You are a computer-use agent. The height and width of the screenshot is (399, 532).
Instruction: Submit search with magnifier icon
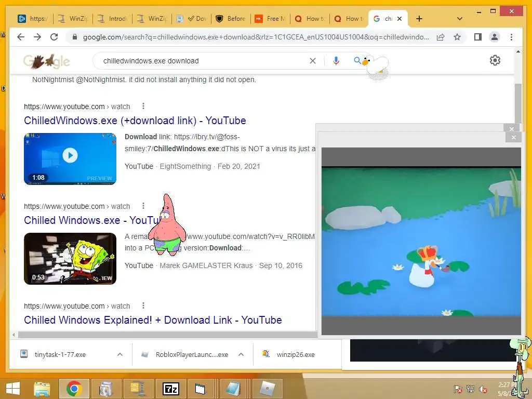(357, 61)
